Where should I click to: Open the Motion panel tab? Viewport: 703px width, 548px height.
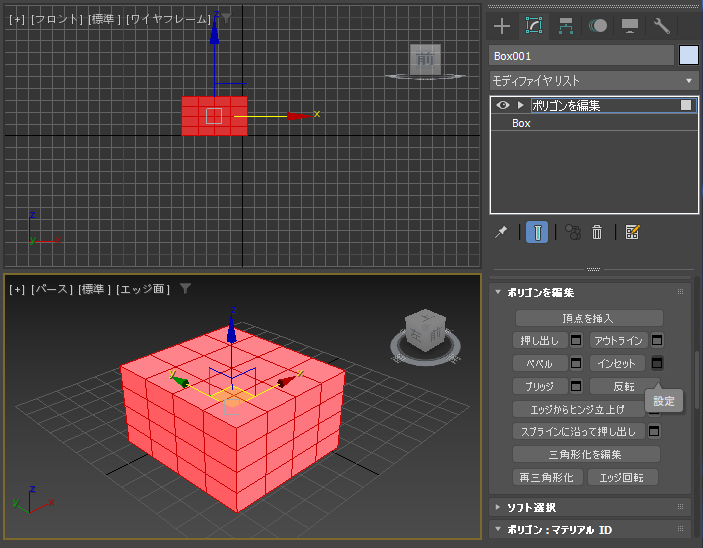[598, 26]
